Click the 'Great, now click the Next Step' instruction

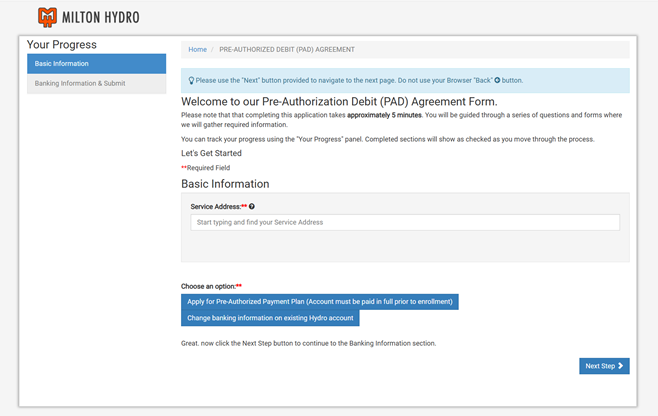(x=308, y=343)
